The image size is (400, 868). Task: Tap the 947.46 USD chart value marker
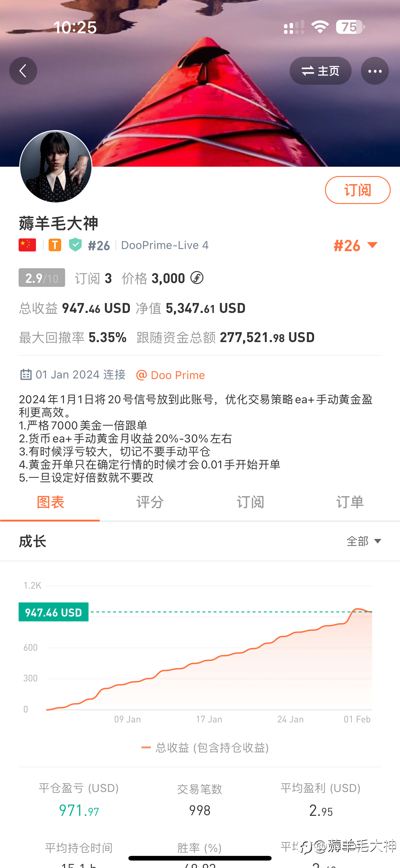pos(54,612)
